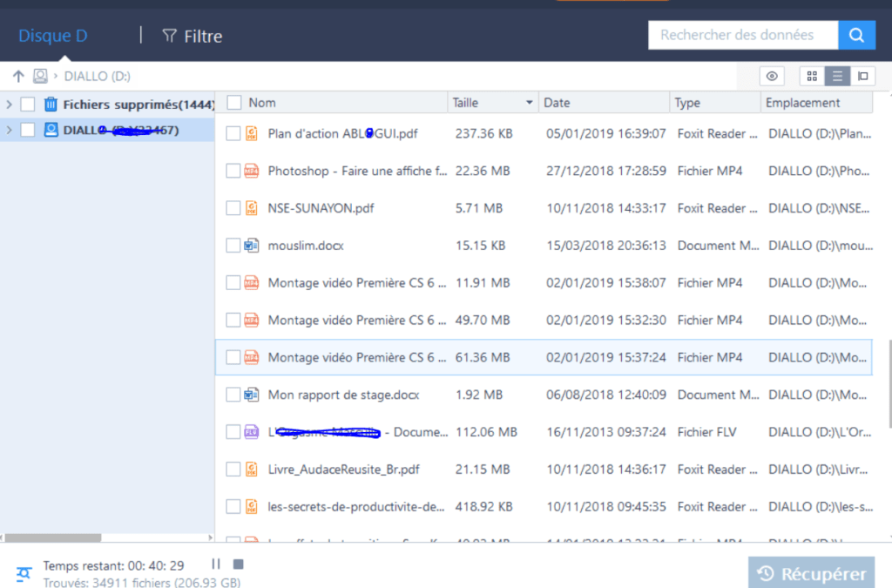Tick the NSE-SUNAYON.pdf checkbox
Screen dimensions: 892x588
pyautogui.click(x=233, y=208)
